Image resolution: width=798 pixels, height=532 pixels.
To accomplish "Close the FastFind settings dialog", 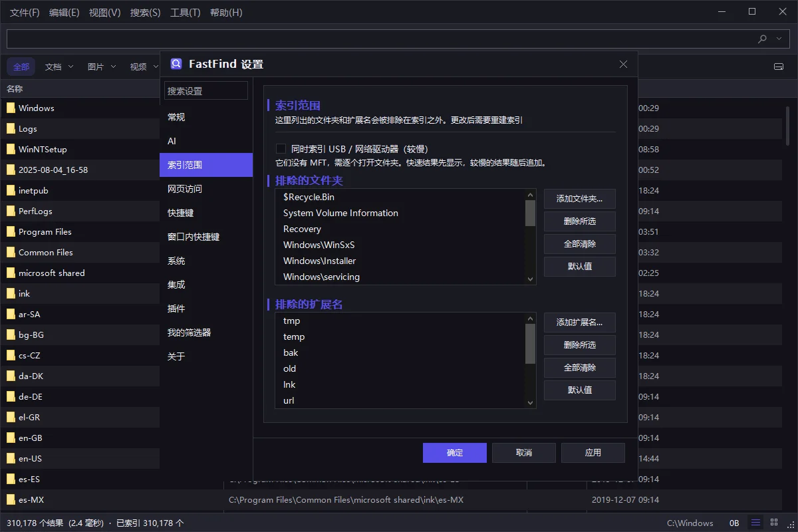I will pos(623,64).
